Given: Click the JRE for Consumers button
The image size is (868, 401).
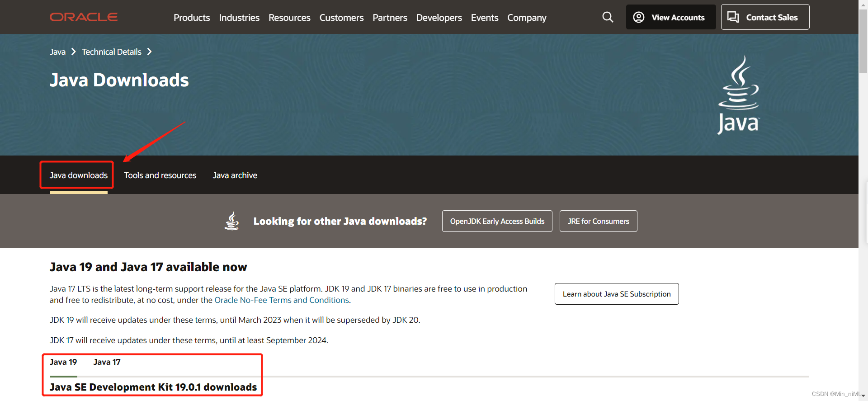Looking at the screenshot, I should point(599,221).
